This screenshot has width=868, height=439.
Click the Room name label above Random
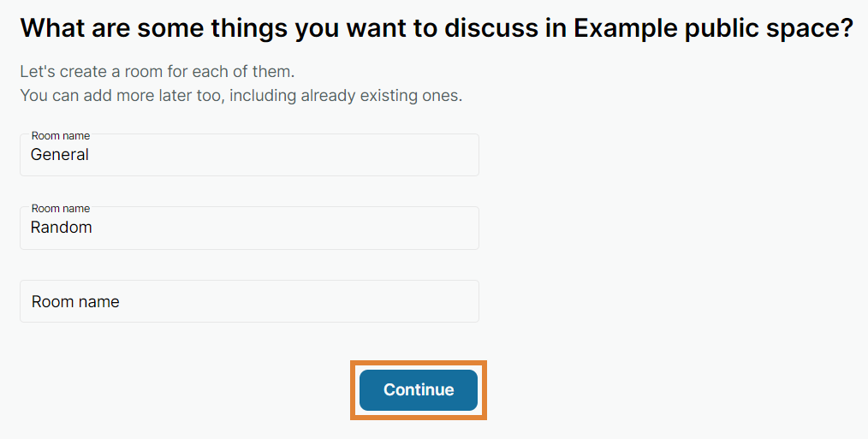[60, 208]
